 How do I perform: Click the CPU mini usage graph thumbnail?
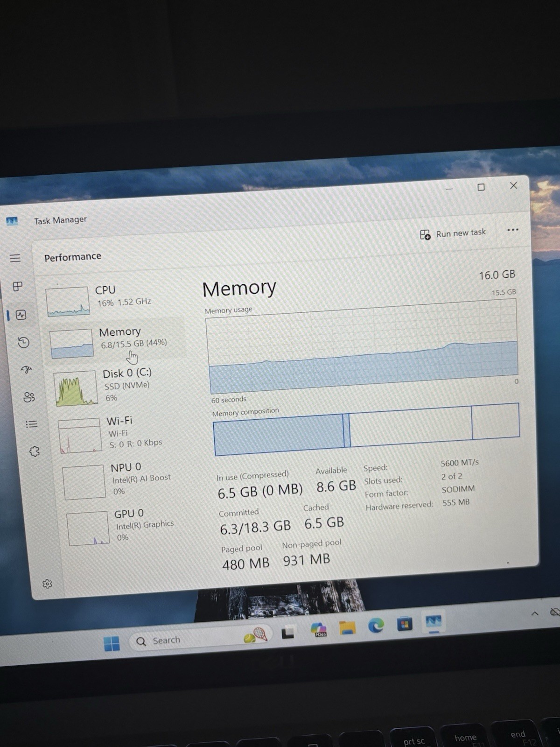[68, 301]
